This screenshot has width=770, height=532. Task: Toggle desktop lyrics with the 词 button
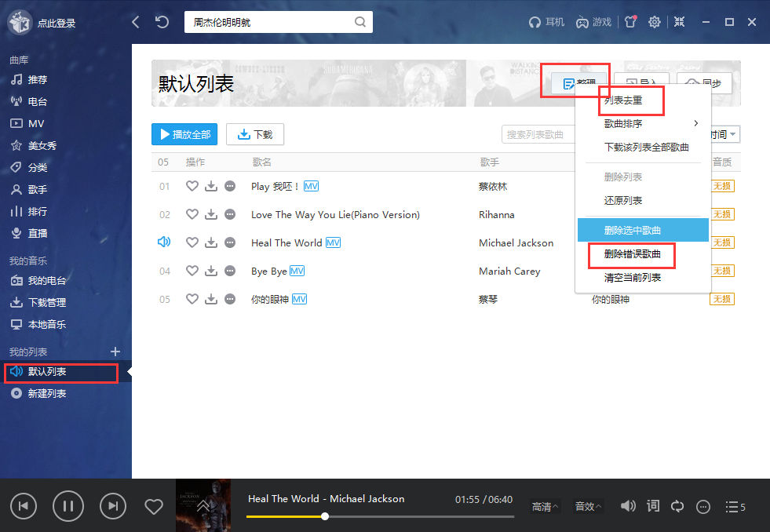click(x=652, y=507)
